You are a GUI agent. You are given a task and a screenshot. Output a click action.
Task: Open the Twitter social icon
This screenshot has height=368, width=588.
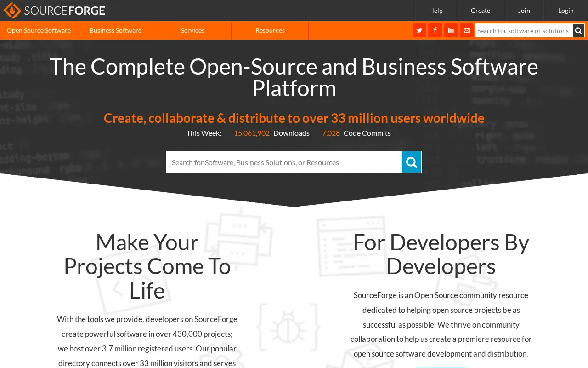(x=419, y=30)
